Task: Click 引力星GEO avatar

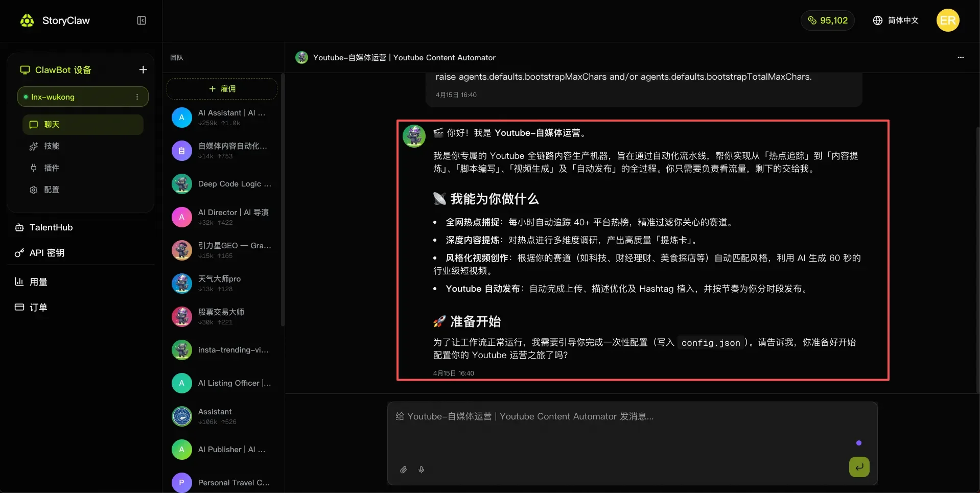Action: click(x=181, y=250)
